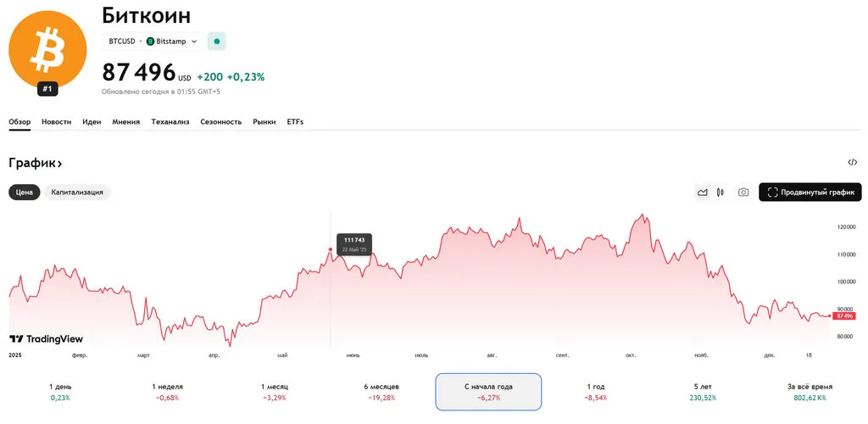This screenshot has height=424, width=868.
Task: Open the BTCUSD Bitstamp exchange dropdown
Action: (x=153, y=41)
